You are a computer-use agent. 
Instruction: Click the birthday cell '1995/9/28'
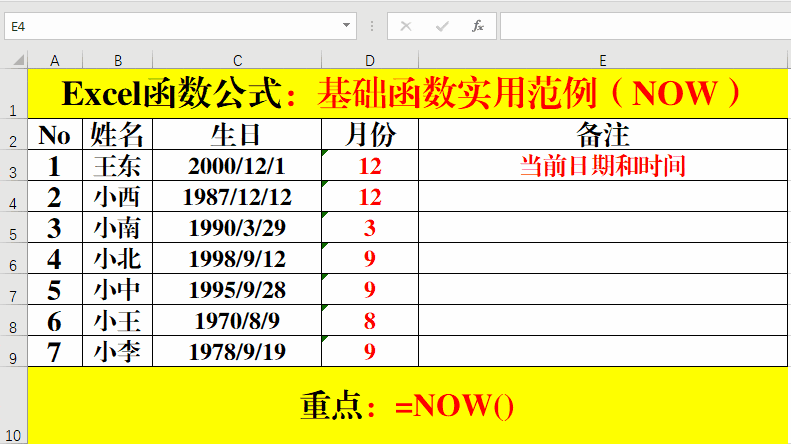[237, 289]
